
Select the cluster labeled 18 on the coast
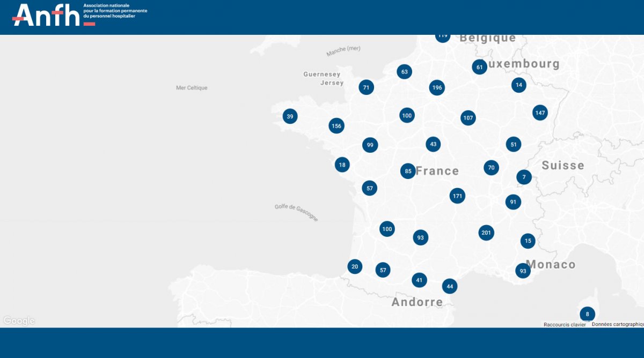[x=342, y=165]
